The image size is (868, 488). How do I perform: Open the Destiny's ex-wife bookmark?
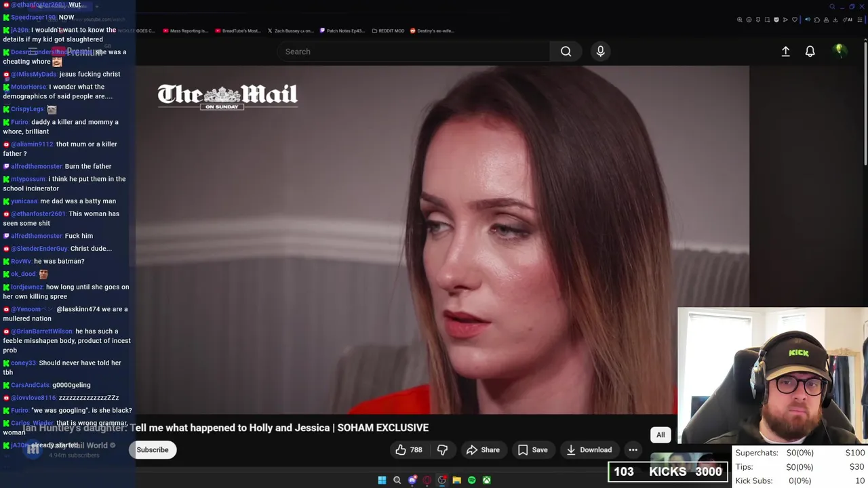click(x=432, y=30)
